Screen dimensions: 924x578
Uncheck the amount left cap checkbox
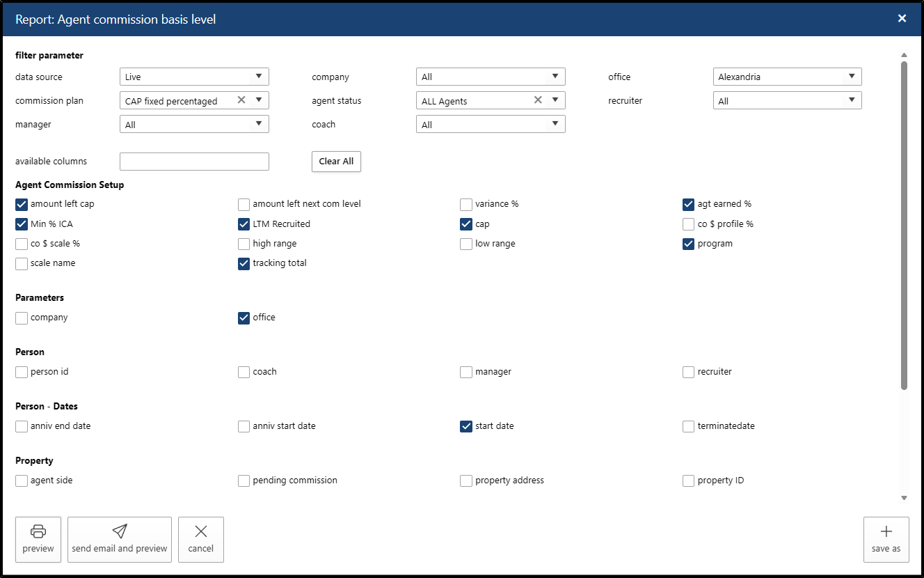click(x=22, y=205)
